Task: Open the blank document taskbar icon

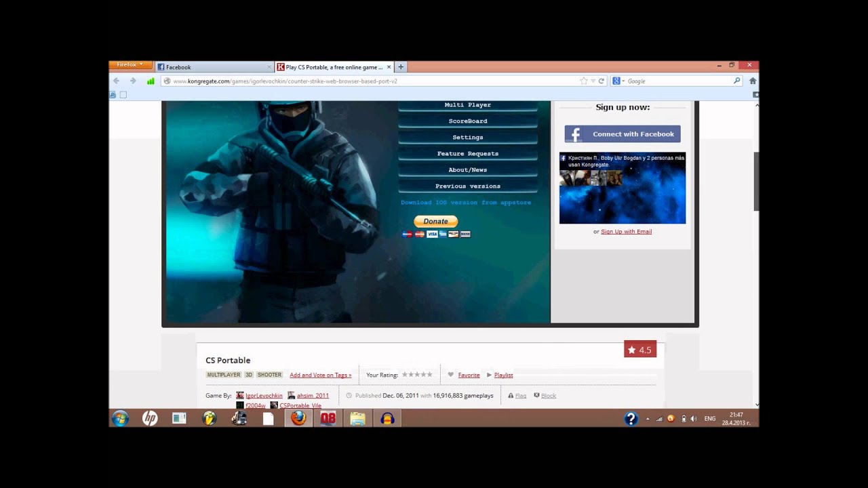Action: click(x=269, y=418)
